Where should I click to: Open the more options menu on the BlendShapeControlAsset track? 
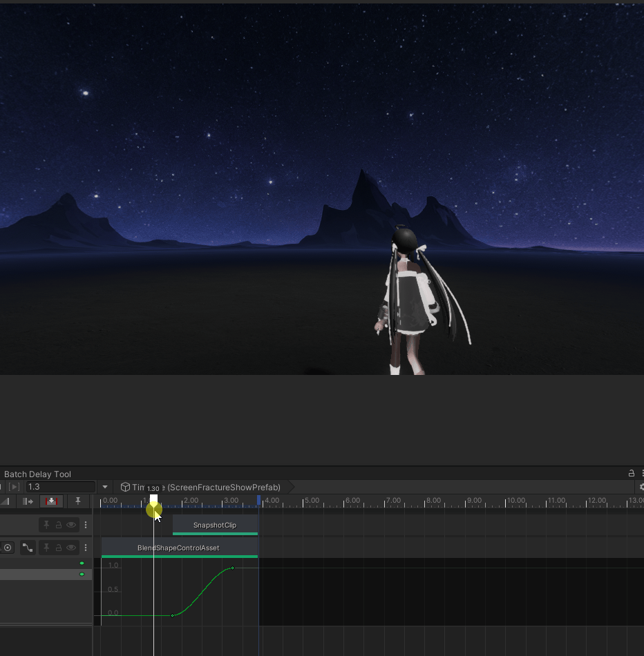coord(86,547)
